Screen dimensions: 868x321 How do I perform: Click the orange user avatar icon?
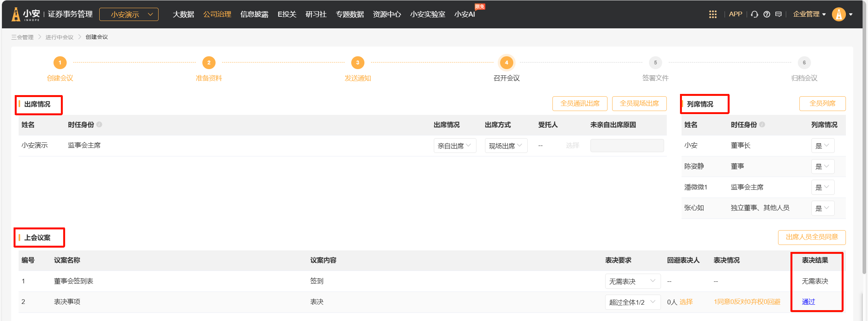839,14
